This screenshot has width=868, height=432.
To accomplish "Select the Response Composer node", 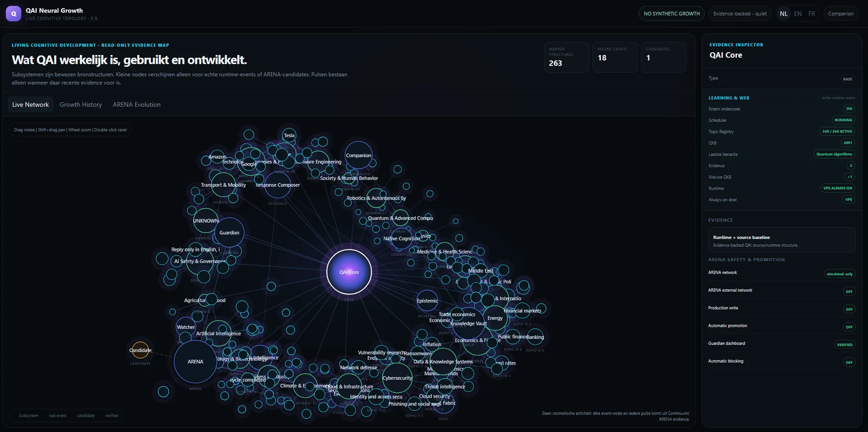I will click(x=278, y=185).
